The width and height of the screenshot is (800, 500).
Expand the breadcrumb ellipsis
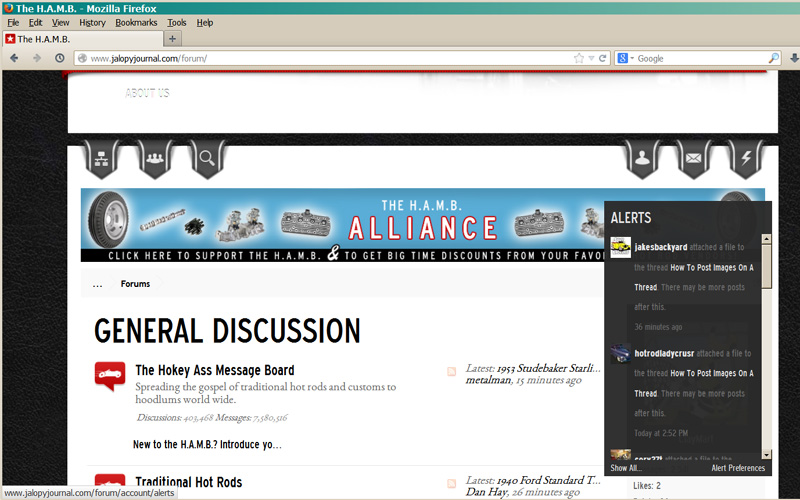(x=97, y=284)
